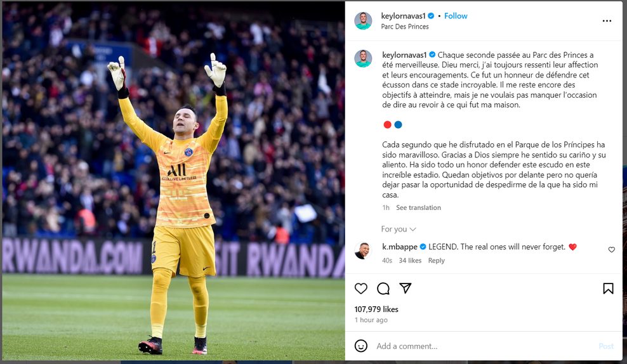Share post using the paper plane icon

tap(405, 288)
